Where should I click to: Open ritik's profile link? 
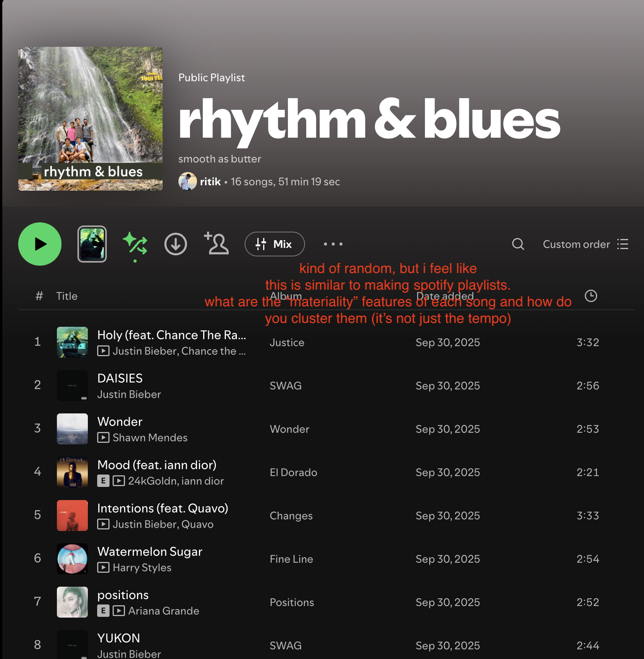pyautogui.click(x=210, y=182)
